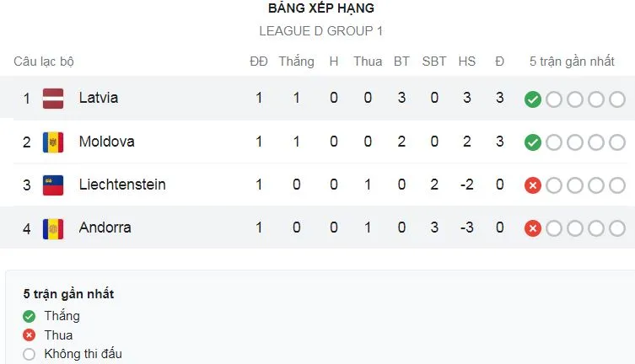Click the Latvia flag icon
Image resolution: width=635 pixels, height=364 pixels.
point(53,98)
